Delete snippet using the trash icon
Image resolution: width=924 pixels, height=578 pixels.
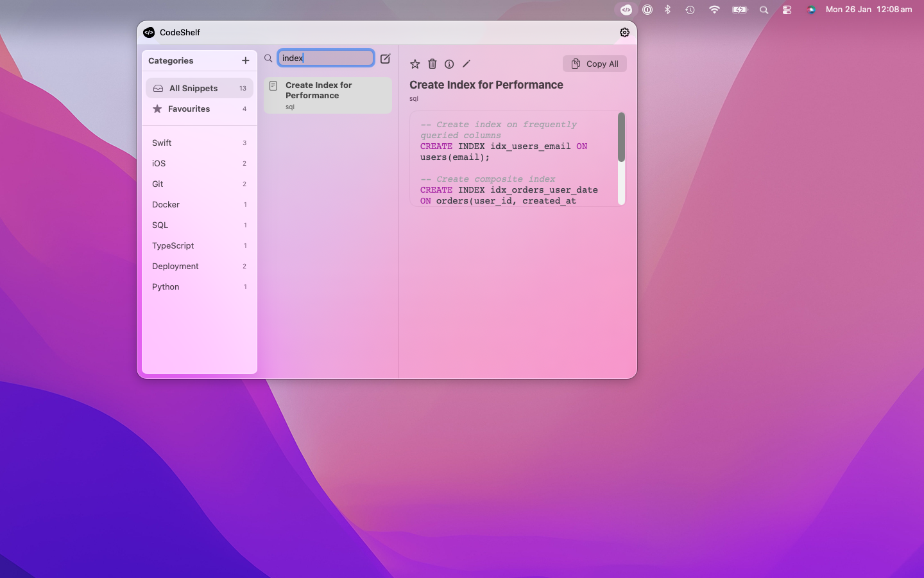pos(432,64)
